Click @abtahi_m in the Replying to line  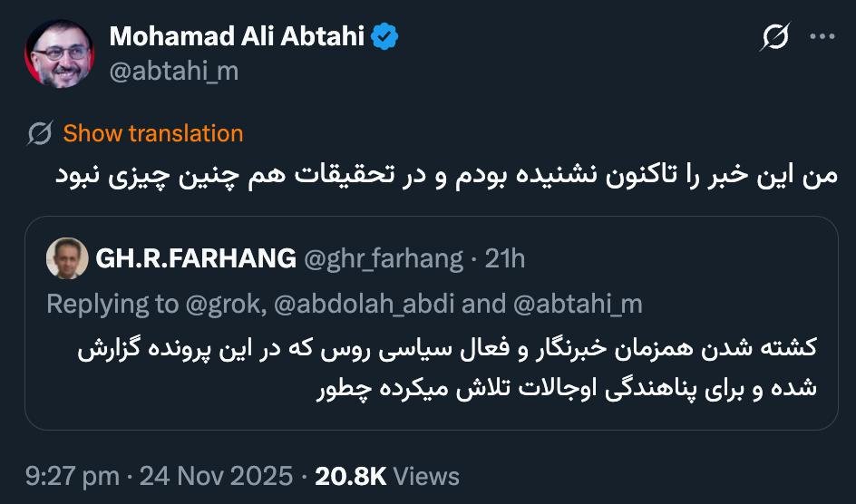[578, 304]
